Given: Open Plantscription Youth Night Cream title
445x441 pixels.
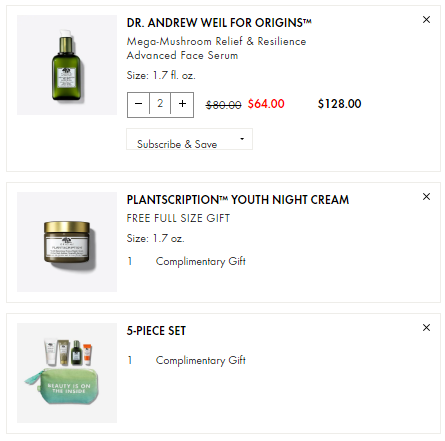Looking at the screenshot, I should pyautogui.click(x=238, y=200).
